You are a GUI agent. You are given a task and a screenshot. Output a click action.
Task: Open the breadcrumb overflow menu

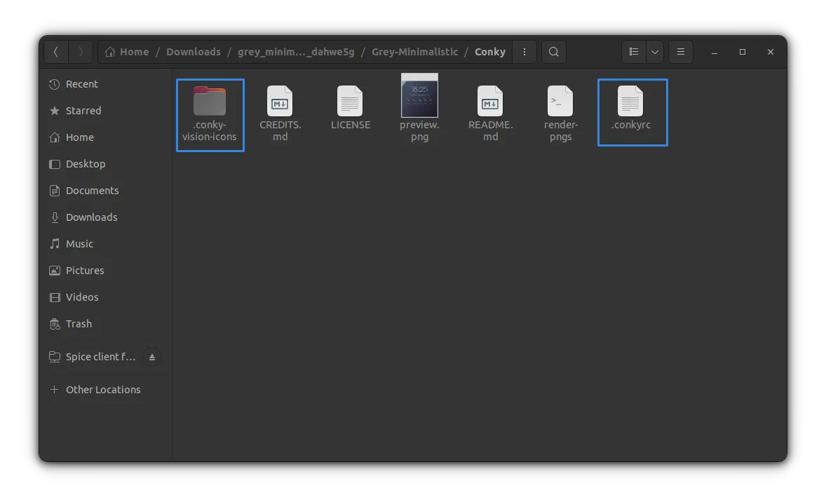coord(524,51)
